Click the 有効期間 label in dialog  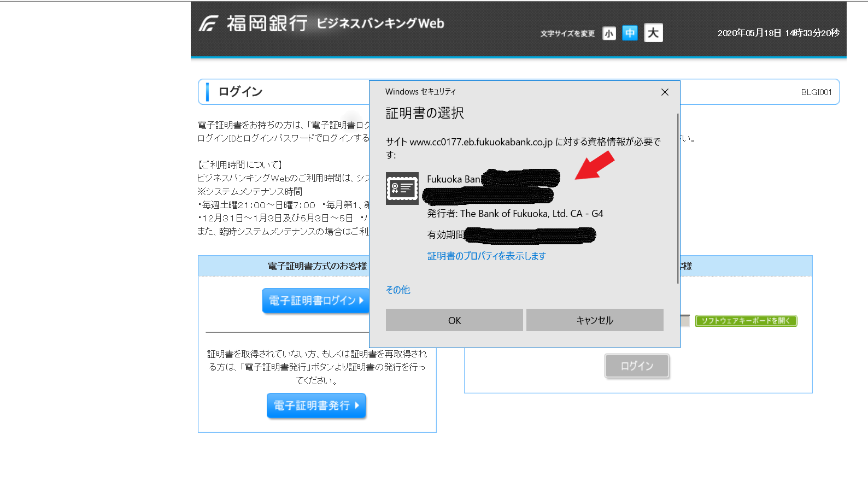[x=445, y=234]
